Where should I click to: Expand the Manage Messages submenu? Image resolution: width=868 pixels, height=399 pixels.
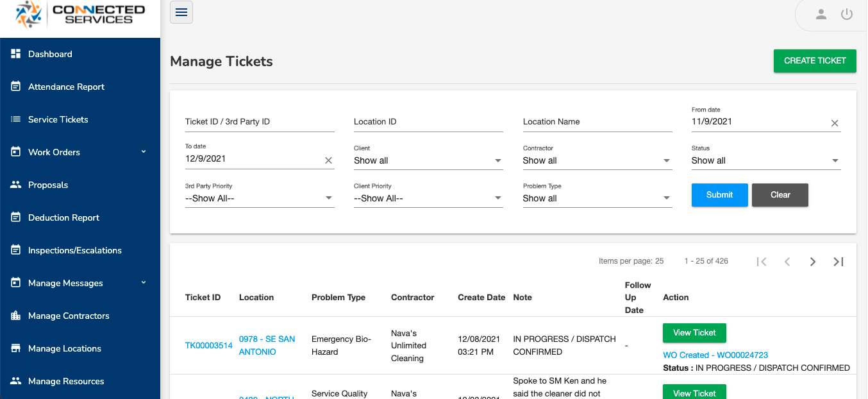144,283
